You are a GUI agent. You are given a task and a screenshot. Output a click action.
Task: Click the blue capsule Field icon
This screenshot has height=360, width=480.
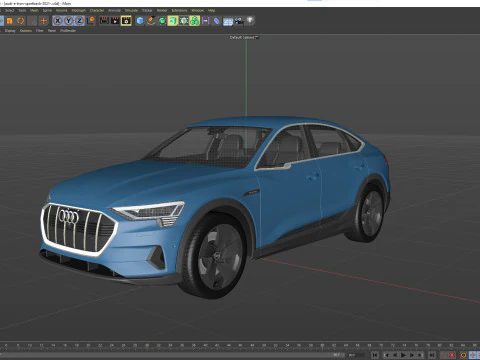[217, 21]
